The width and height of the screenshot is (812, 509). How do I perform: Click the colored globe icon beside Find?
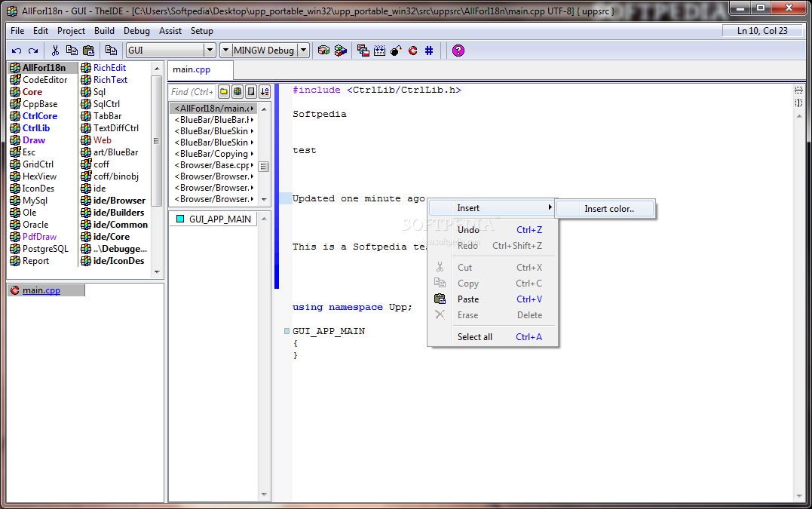coord(237,92)
